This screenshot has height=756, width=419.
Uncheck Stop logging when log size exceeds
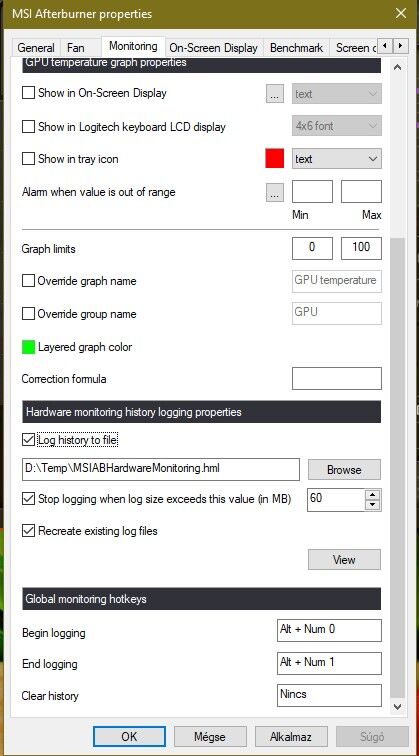[x=28, y=499]
